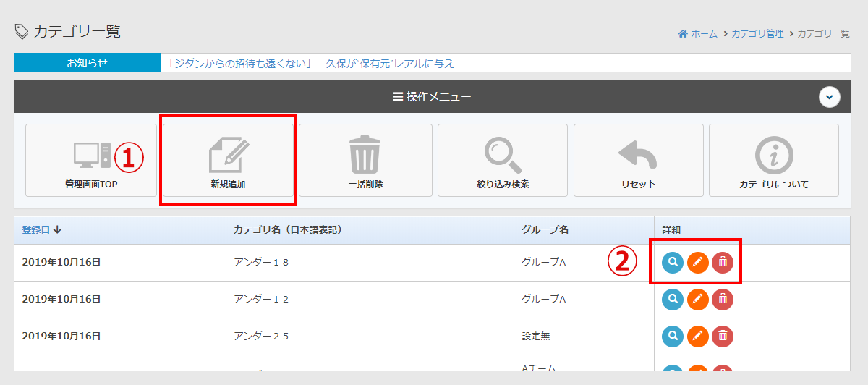This screenshot has height=385, width=868.
Task: Open the カテゴリ管理 breadcrumb link
Action: click(757, 34)
